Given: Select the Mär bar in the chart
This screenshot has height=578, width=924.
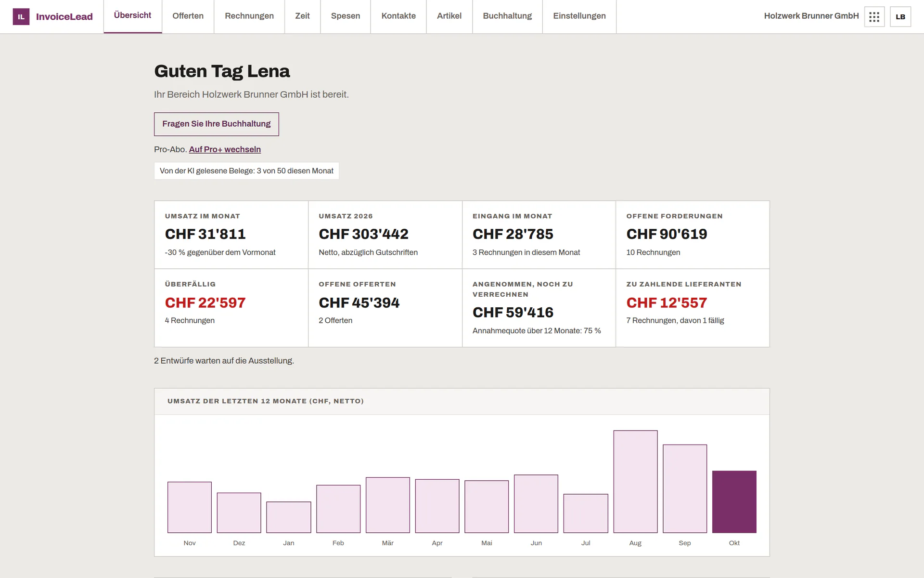Looking at the screenshot, I should pos(388,505).
